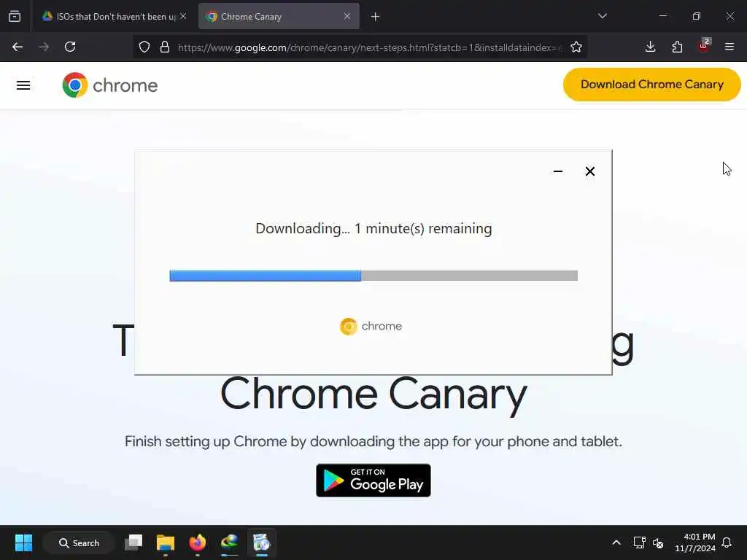The width and height of the screenshot is (747, 560).
Task: Click the taskbar Search box
Action: point(79,542)
